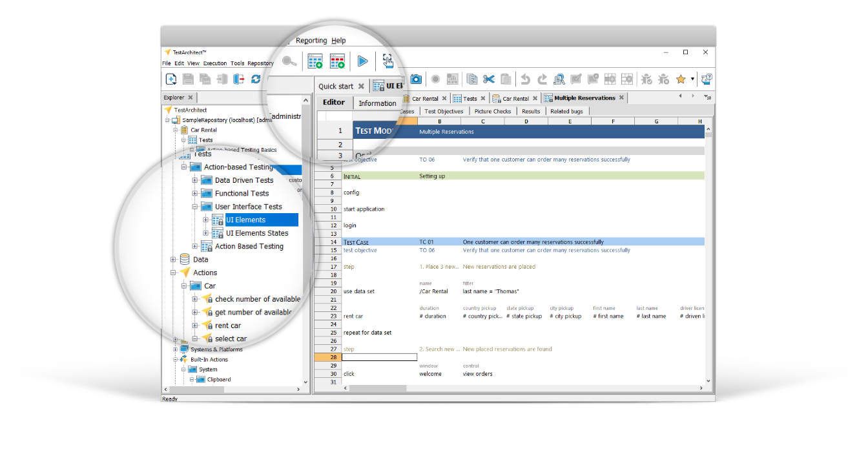This screenshot has width=868, height=456.
Task: Run the test with the Play icon
Action: pos(362,61)
